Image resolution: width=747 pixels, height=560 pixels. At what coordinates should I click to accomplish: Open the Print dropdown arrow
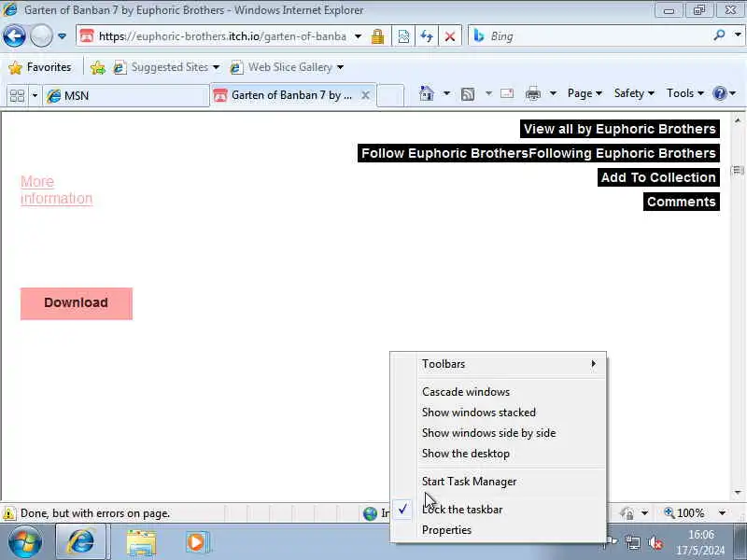[x=553, y=93]
